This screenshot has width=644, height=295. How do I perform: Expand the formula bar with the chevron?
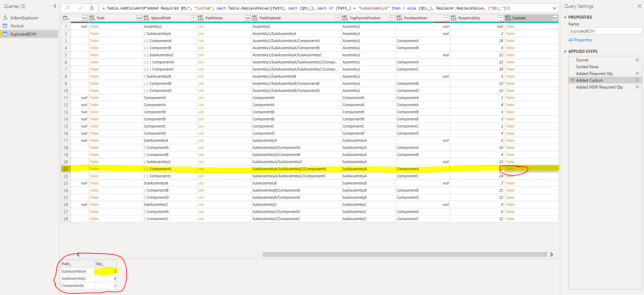[554, 8]
